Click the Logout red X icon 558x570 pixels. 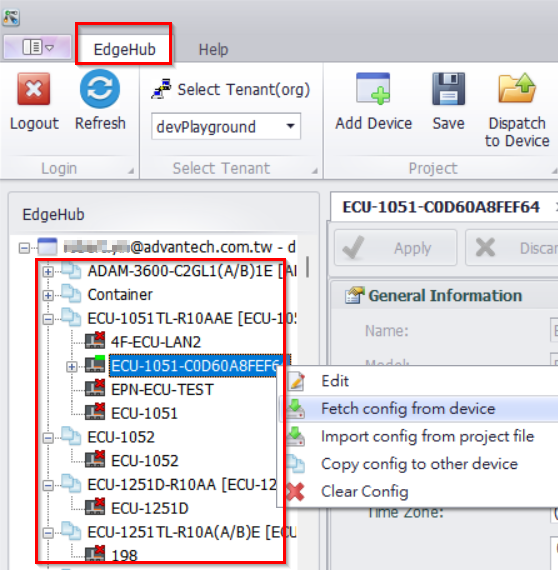click(34, 88)
